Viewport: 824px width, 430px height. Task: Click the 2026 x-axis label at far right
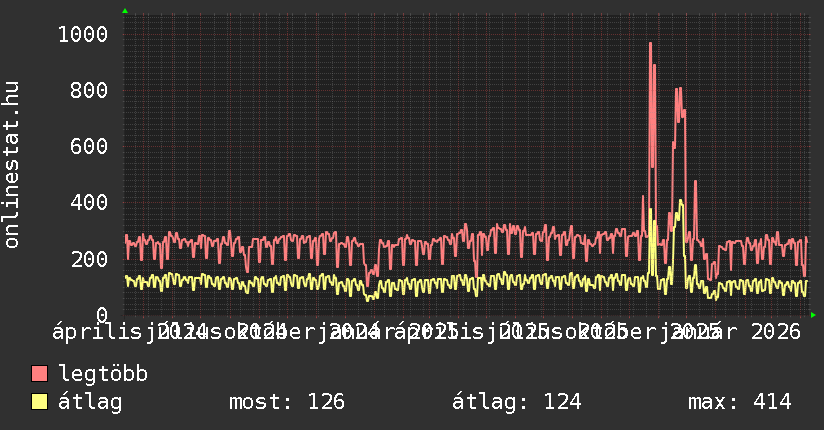click(774, 331)
